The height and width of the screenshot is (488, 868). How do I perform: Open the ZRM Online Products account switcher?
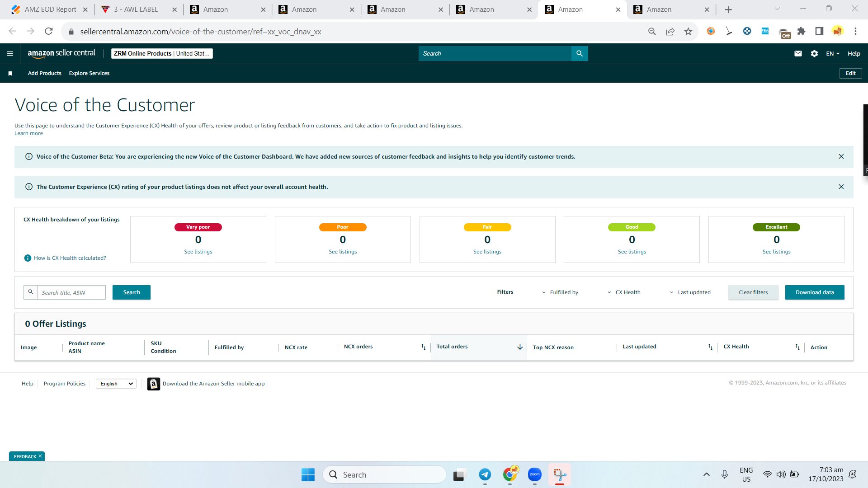click(162, 53)
